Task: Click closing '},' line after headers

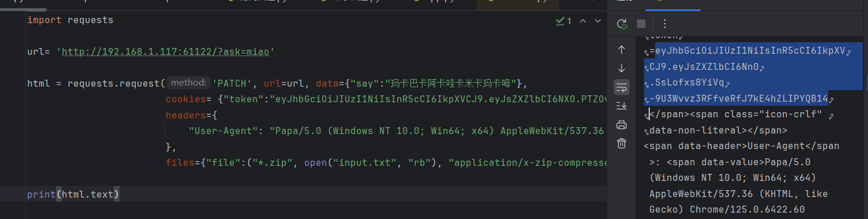Action: 171,147
